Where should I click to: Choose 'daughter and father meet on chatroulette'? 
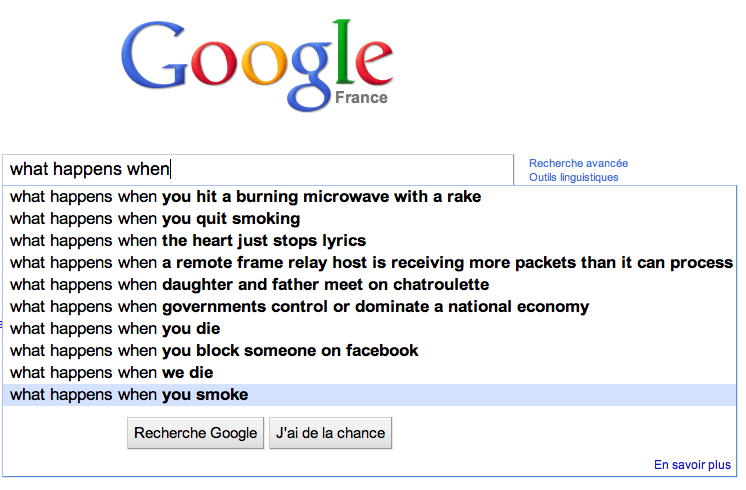pos(370,284)
